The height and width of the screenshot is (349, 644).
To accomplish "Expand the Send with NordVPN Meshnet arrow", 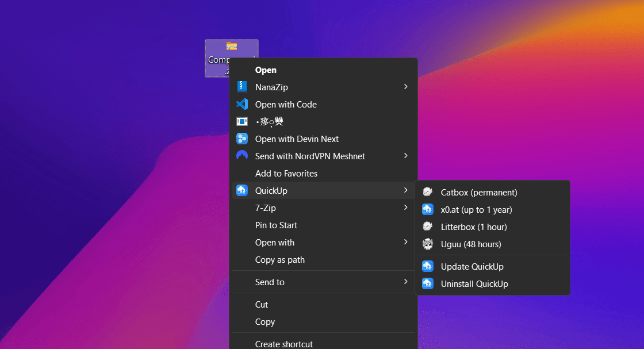I will (x=405, y=156).
